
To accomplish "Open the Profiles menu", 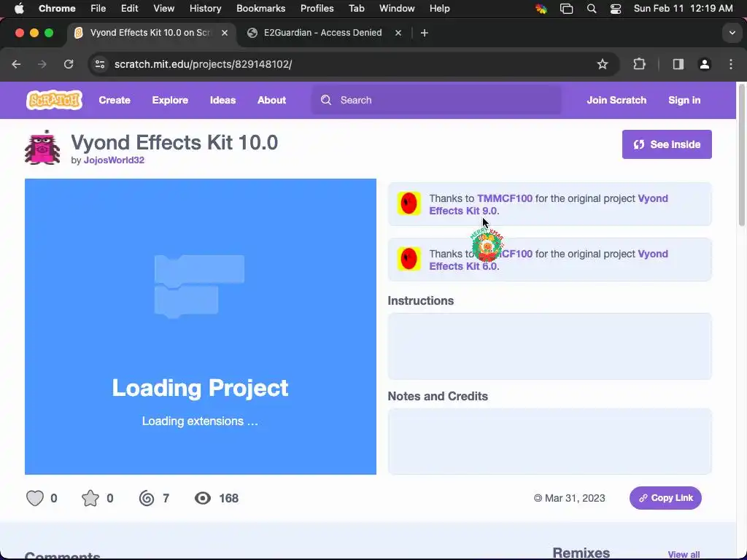I will (317, 8).
